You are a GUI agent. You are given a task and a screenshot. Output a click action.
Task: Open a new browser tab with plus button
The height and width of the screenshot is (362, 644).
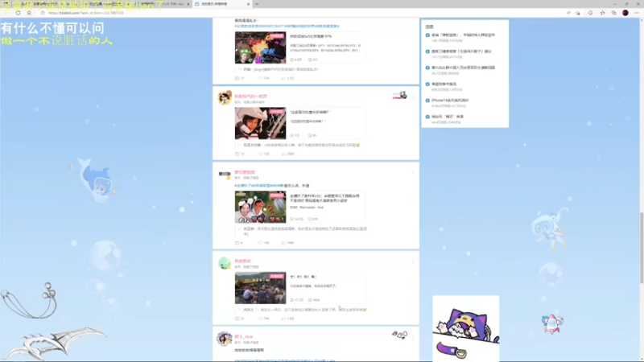(257, 4)
